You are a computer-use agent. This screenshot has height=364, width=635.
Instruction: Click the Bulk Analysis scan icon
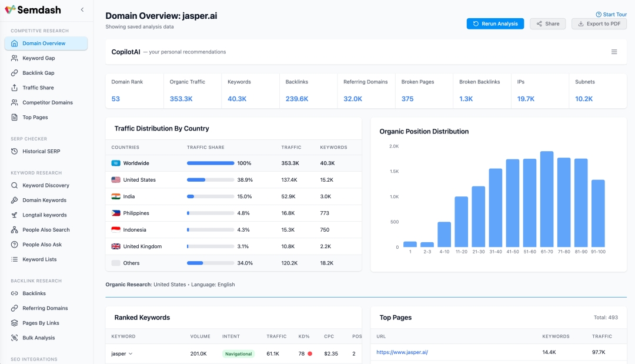15,338
